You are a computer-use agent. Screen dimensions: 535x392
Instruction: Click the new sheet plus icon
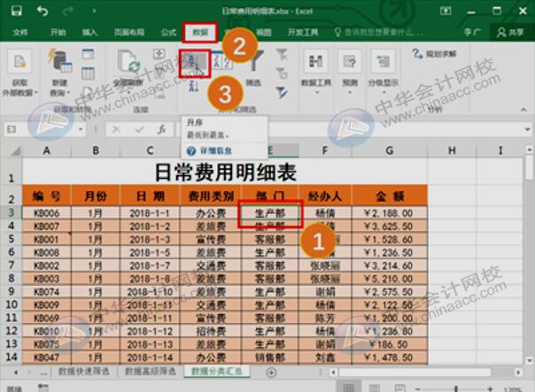click(x=271, y=373)
